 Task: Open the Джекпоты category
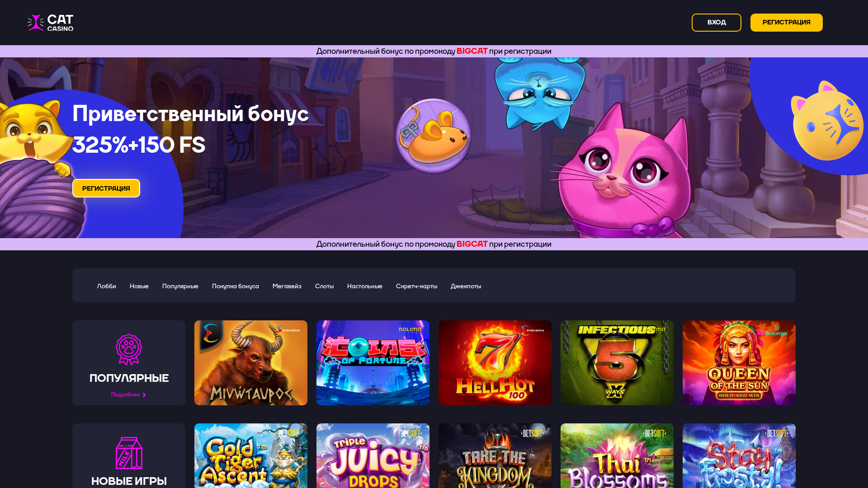click(x=466, y=286)
